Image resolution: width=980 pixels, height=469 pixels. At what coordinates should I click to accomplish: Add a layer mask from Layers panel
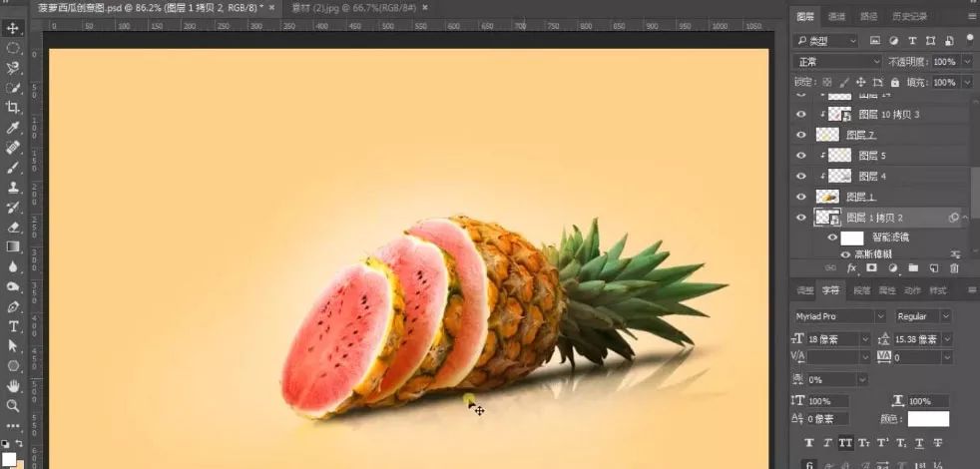(871, 268)
